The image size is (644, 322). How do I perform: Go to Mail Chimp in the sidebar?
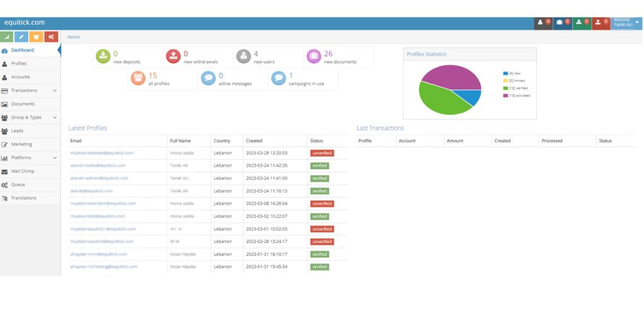[23, 171]
